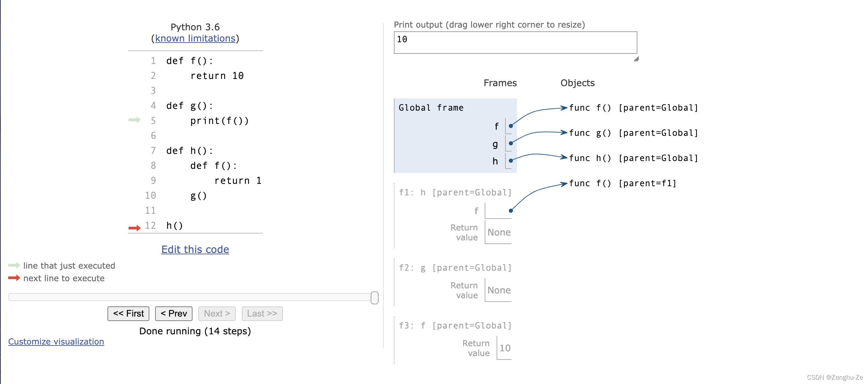Click pointer dot for h in Global frame
Screen dimensions: 868x384
pos(511,160)
